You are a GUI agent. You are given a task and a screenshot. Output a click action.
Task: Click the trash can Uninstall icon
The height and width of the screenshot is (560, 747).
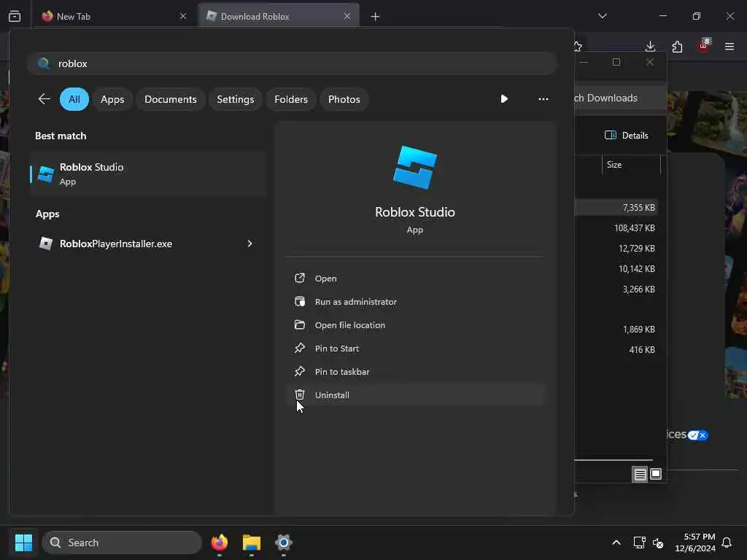point(300,394)
